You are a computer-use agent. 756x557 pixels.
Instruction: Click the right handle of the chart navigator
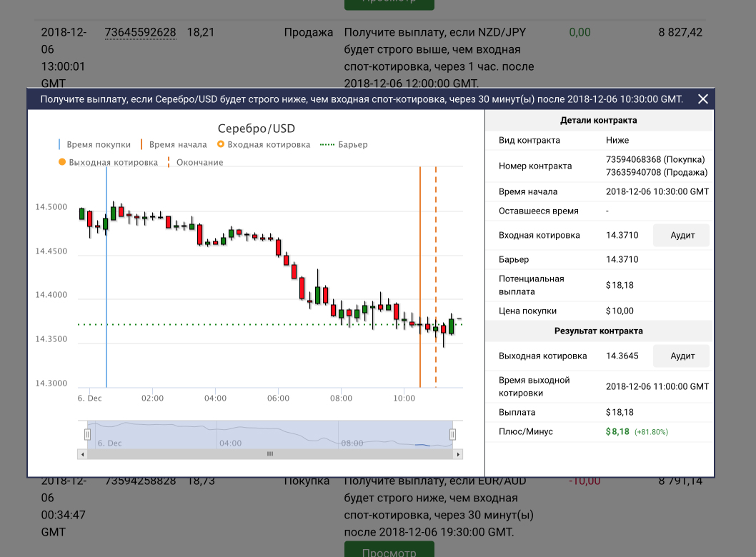(x=452, y=434)
